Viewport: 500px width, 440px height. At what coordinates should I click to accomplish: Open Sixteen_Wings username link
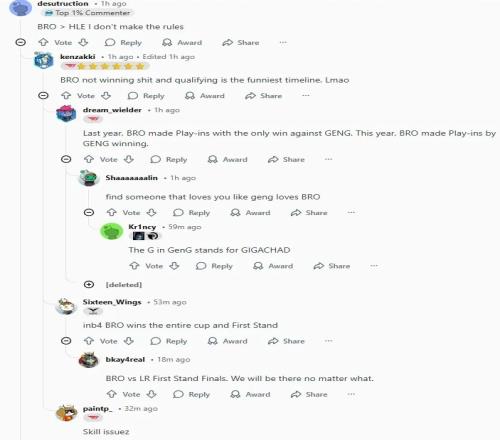pos(112,302)
